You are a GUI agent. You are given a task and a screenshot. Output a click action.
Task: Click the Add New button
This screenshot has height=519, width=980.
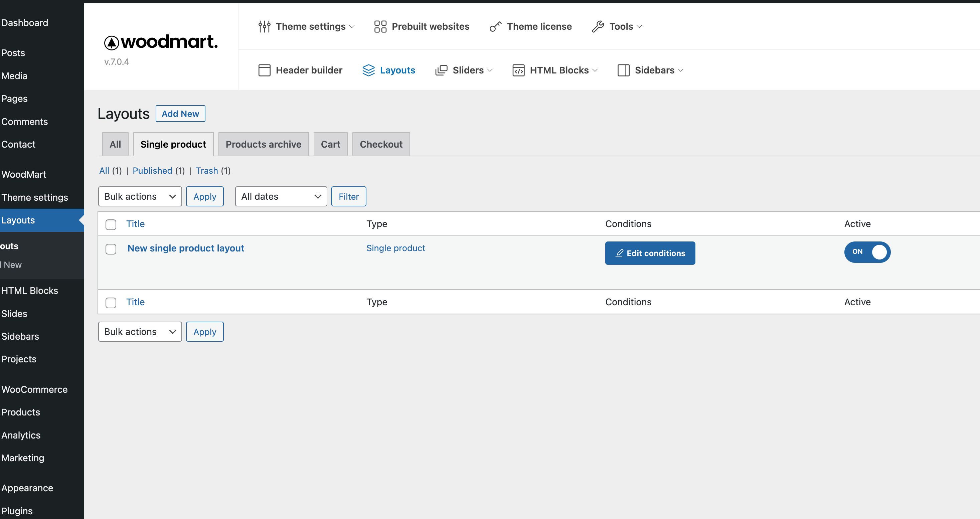click(x=180, y=114)
